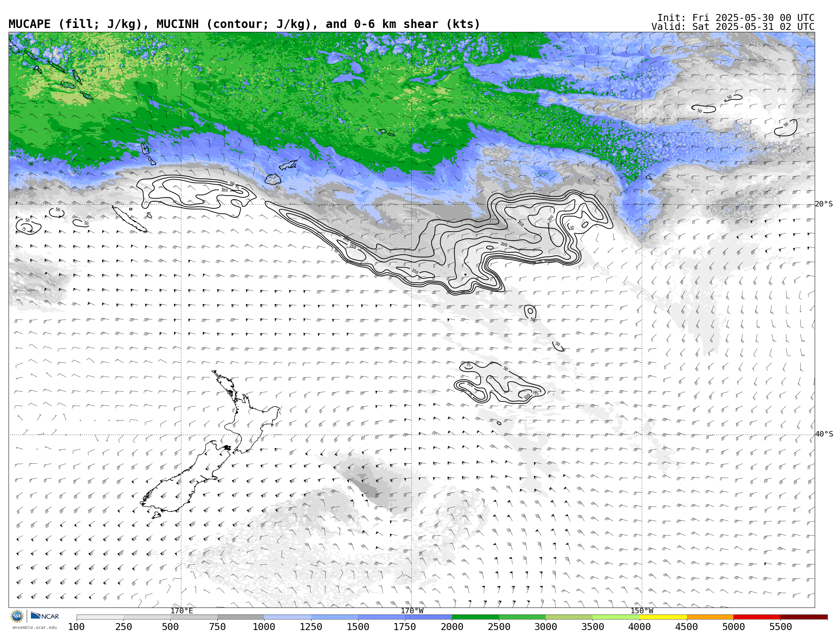
Task: Pick the red 5000–5500 colorbar swatch
Action: [x=757, y=617]
